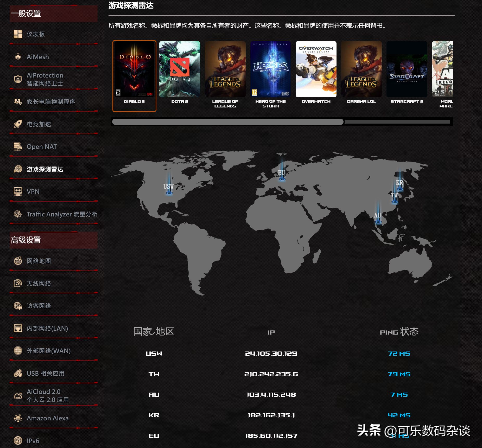Select the StarCraft 2 cover
This screenshot has height=448, width=482.
pyautogui.click(x=407, y=69)
